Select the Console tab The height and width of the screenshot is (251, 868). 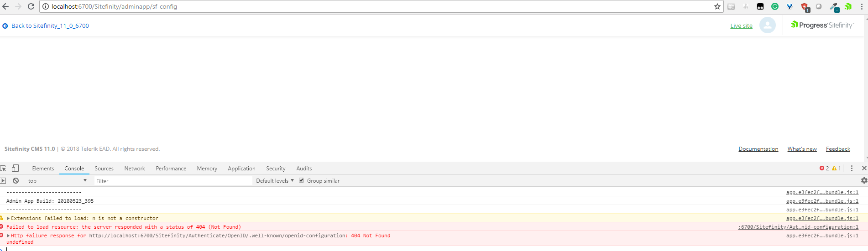pyautogui.click(x=74, y=169)
